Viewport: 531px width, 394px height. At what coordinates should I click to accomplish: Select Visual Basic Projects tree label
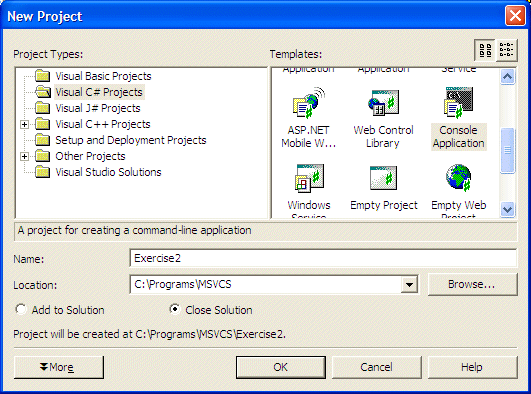103,76
